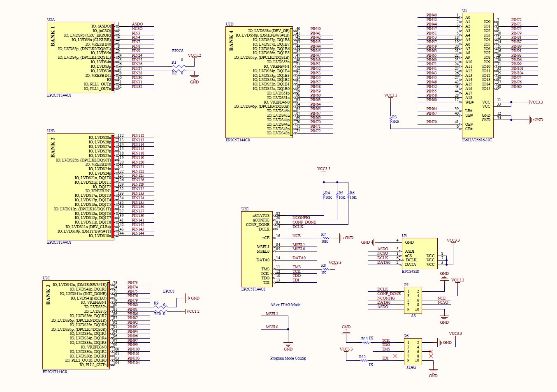Click the EP2C8 label above R1
Screen dimensions: 557x392
pyautogui.click(x=178, y=51)
